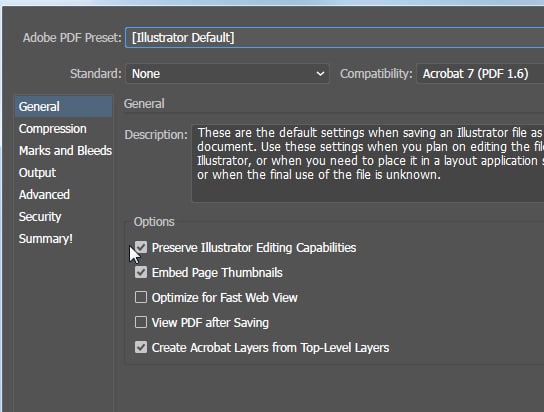544x412 pixels.
Task: Click the 'Description:' label
Action: click(156, 135)
